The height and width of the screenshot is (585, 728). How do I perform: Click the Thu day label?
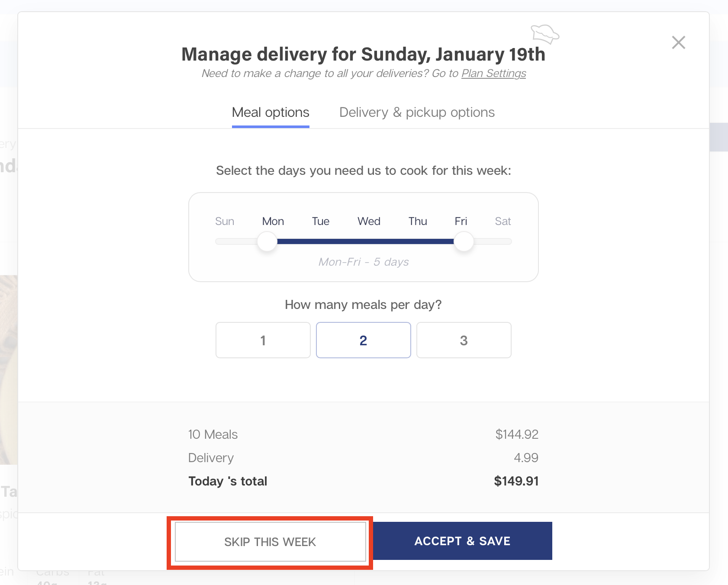418,222
